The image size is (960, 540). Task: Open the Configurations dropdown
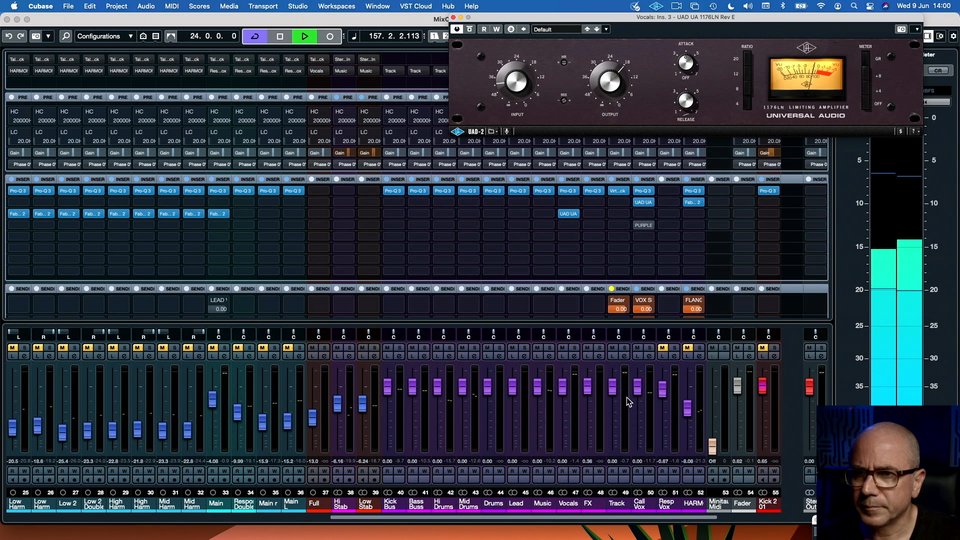pos(104,36)
